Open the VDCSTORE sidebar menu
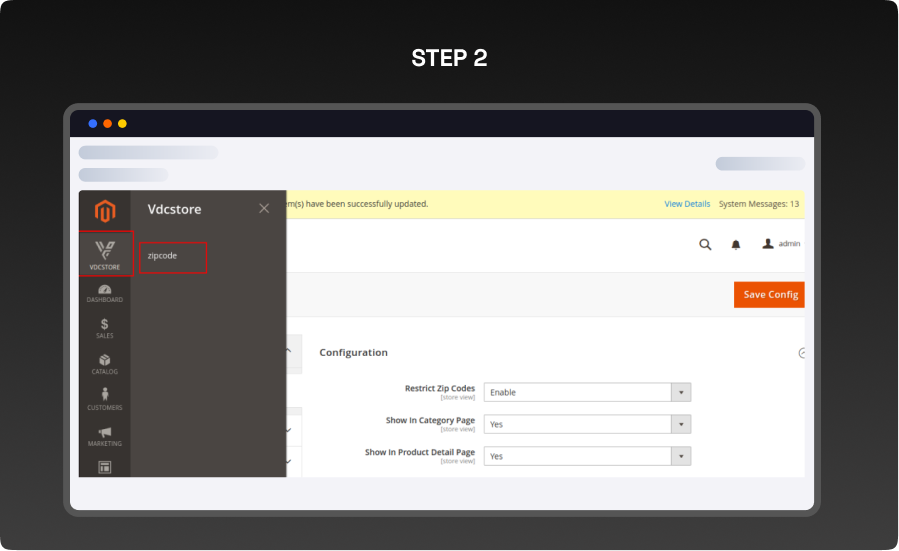Image resolution: width=899 pixels, height=551 pixels. (x=105, y=254)
